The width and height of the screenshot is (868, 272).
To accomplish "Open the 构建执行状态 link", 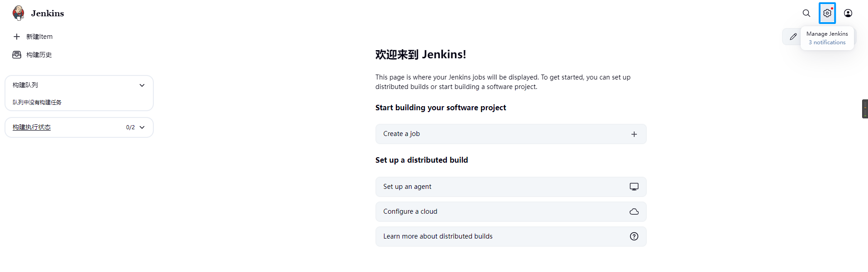I will (32, 127).
